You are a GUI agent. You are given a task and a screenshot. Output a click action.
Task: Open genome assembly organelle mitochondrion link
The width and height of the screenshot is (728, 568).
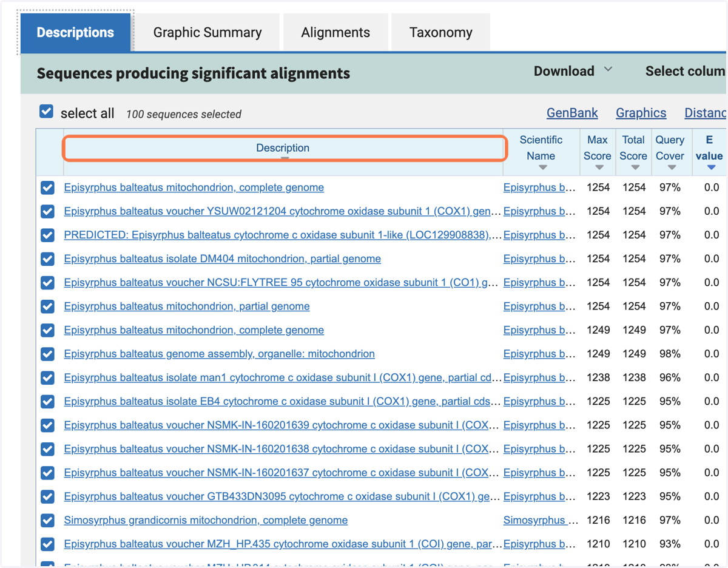pos(219,354)
